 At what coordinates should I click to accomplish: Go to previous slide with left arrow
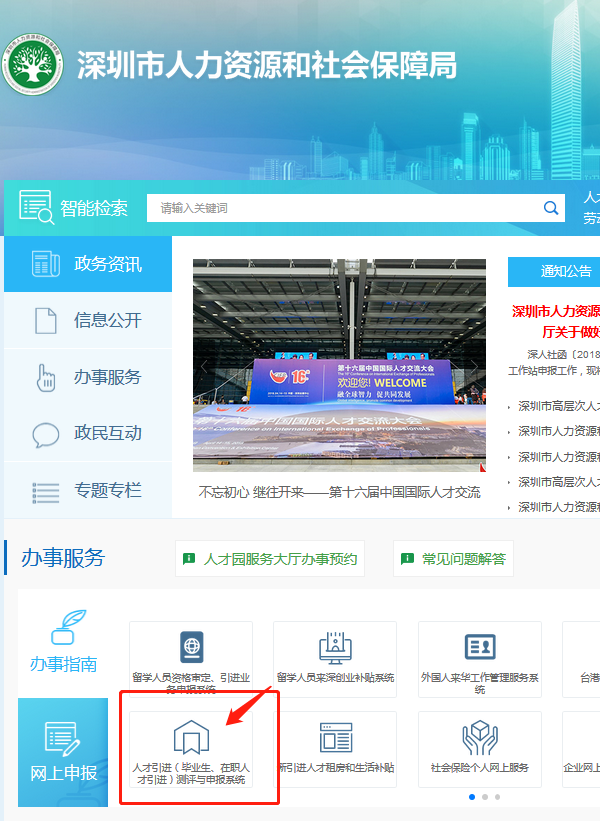[204, 367]
